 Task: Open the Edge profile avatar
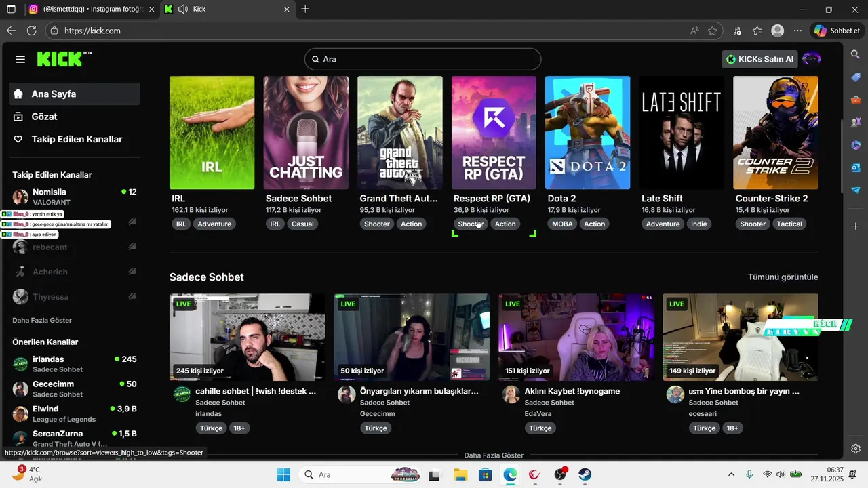[x=778, y=30]
